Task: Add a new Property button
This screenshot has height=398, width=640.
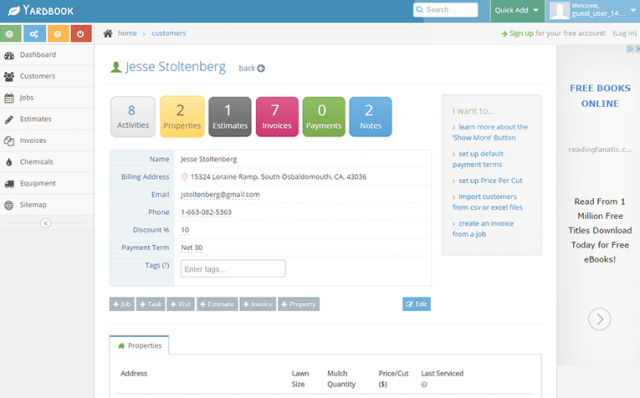Action: click(299, 304)
